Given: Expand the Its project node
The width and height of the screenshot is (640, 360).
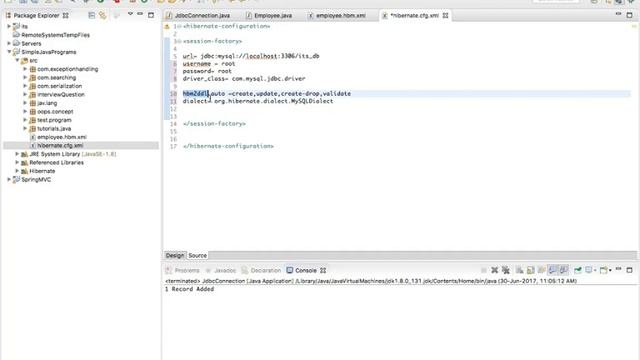Looking at the screenshot, I should 9,26.
